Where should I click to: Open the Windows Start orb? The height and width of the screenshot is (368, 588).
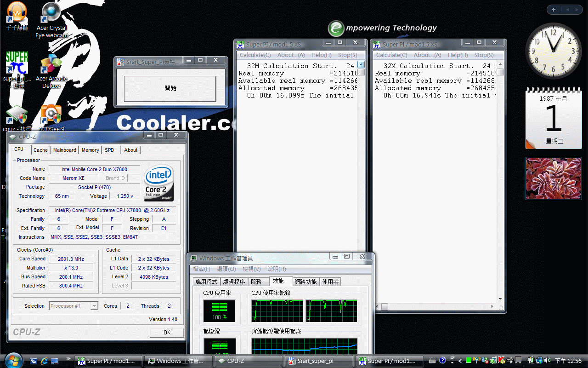pyautogui.click(x=13, y=360)
